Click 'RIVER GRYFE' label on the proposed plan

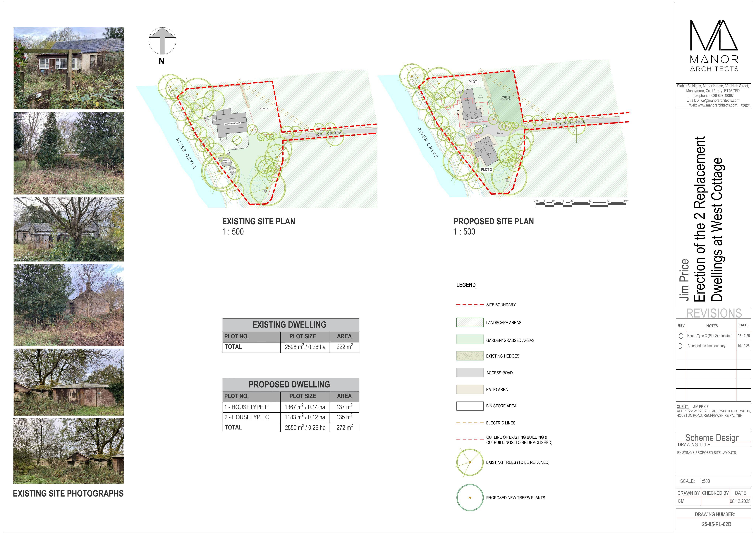pyautogui.click(x=427, y=143)
